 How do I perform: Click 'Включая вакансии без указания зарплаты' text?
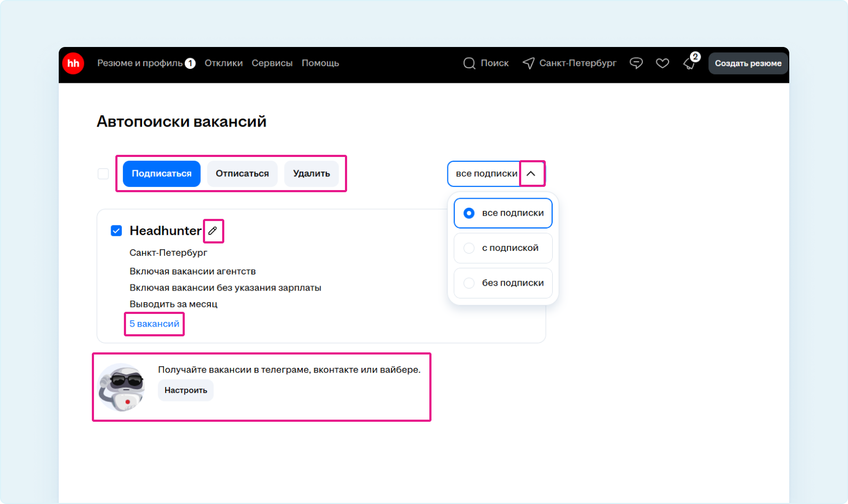tap(225, 288)
